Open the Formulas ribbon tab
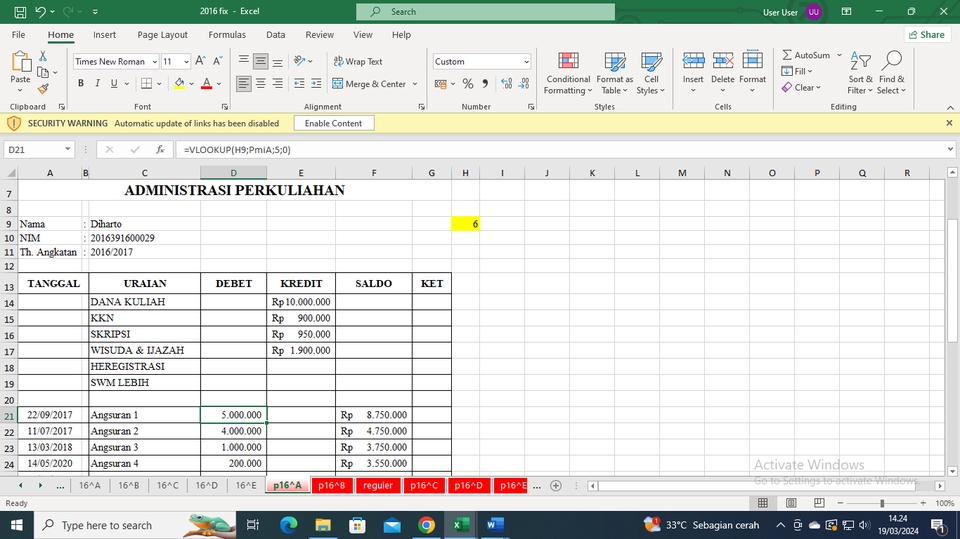 (227, 35)
